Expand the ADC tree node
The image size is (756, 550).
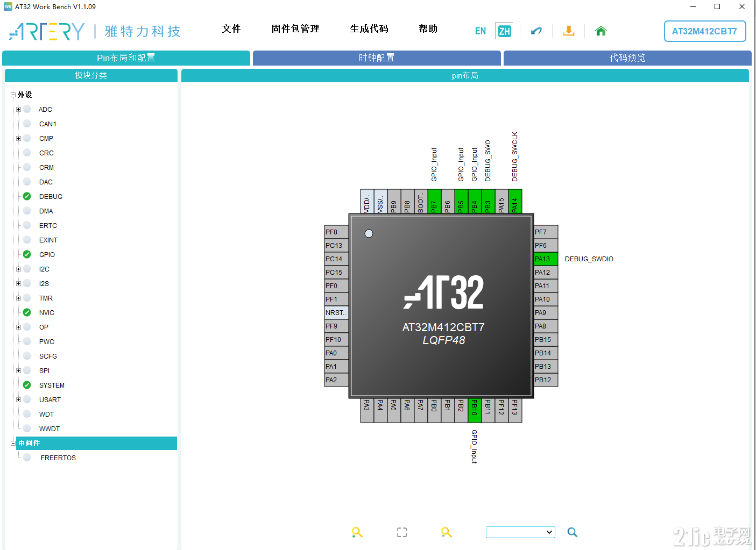click(x=18, y=109)
